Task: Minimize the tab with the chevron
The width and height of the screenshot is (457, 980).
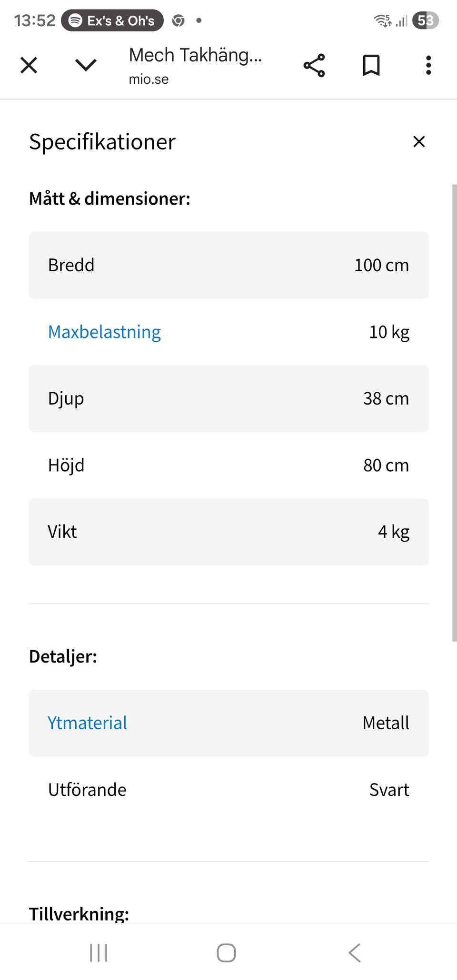Action: [86, 65]
